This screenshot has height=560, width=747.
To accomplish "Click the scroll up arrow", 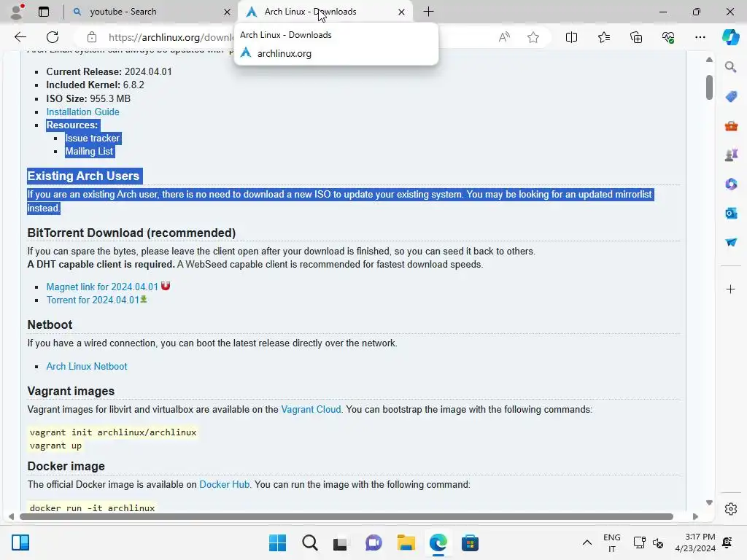I will pos(709,60).
